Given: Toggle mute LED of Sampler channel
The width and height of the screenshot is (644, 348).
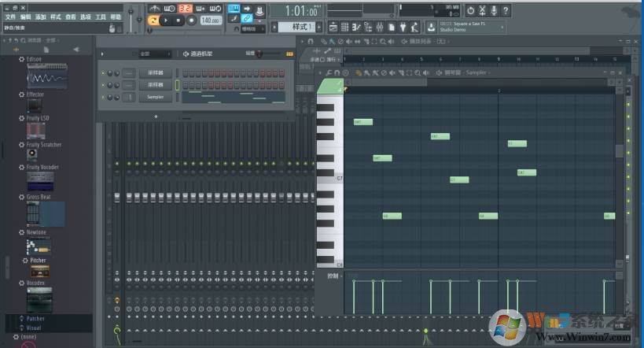Looking at the screenshot, I should (x=103, y=97).
